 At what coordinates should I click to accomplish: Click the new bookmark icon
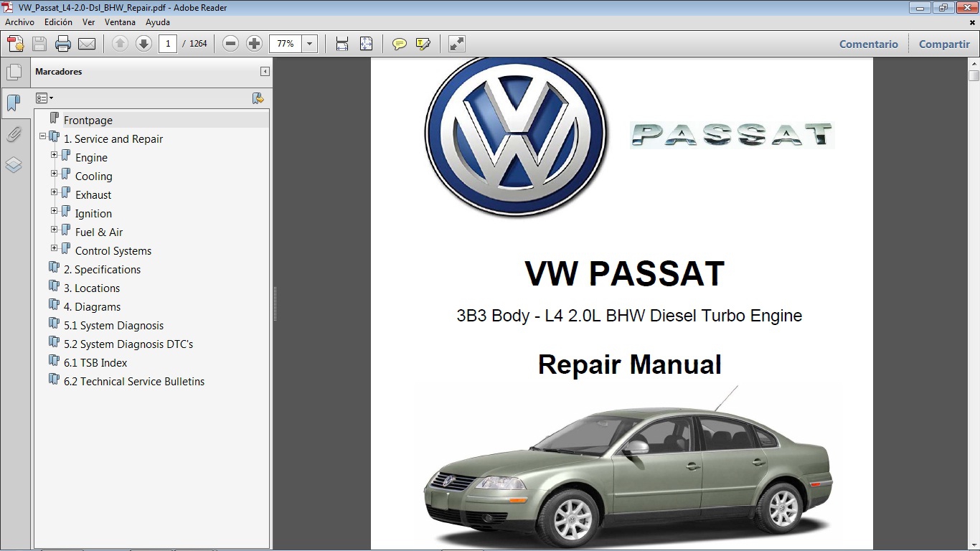(258, 98)
